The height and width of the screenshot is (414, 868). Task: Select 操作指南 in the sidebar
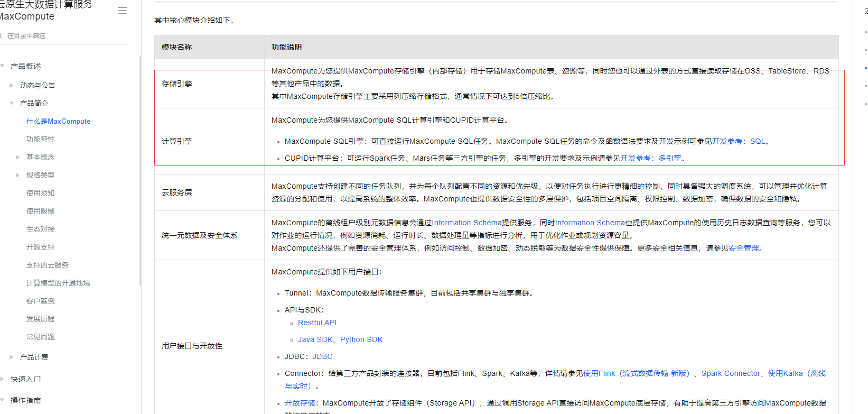25,400
